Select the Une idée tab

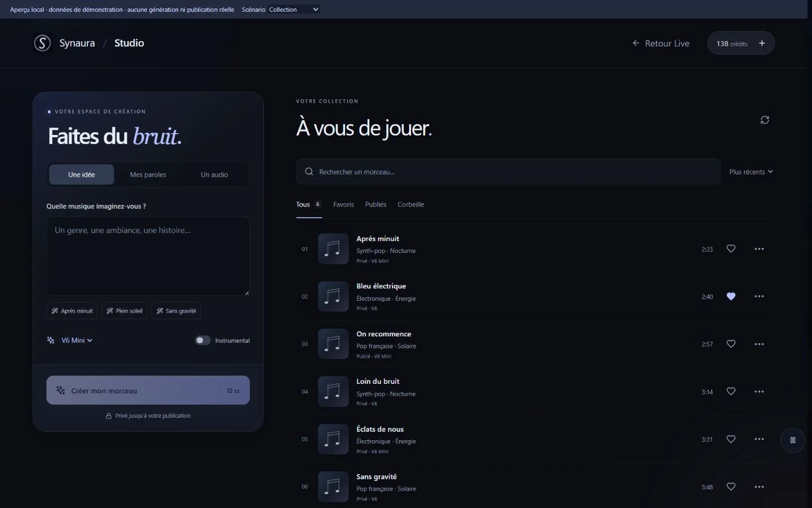pos(81,175)
